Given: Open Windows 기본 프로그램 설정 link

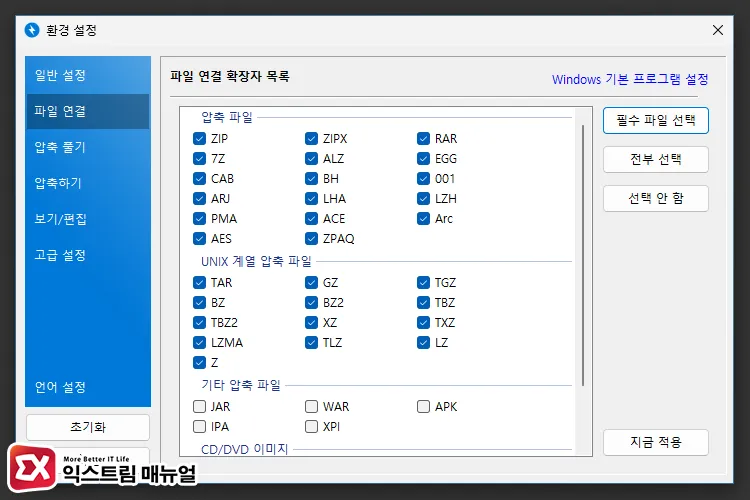Looking at the screenshot, I should coord(630,79).
